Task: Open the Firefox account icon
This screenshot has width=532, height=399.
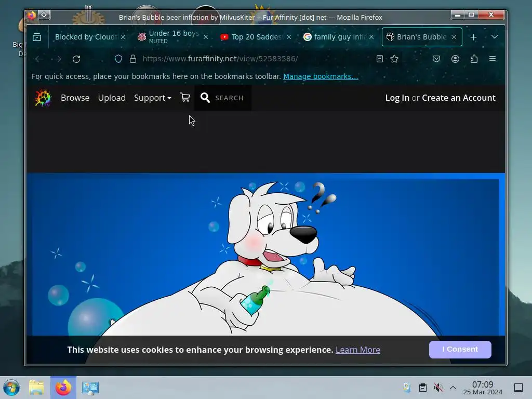Action: 455,59
